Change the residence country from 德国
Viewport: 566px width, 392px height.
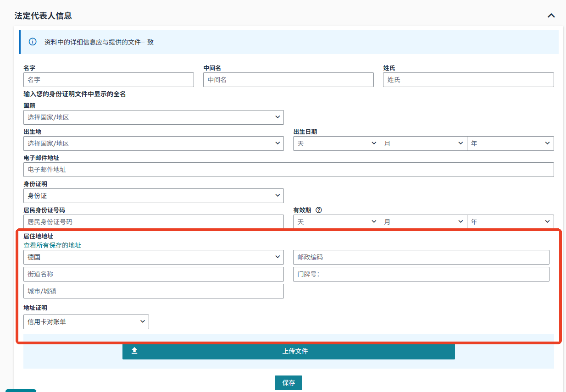153,257
